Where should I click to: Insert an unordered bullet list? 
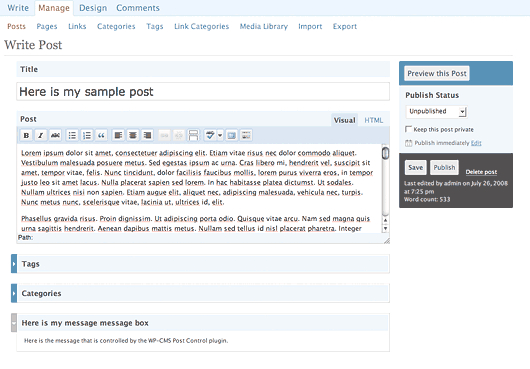(72, 136)
